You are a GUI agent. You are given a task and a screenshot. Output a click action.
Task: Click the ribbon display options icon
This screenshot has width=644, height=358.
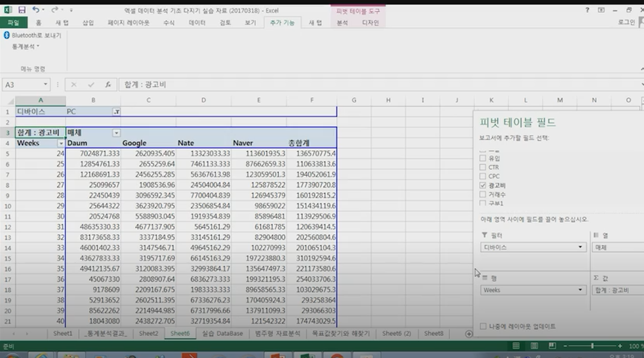tap(601, 10)
